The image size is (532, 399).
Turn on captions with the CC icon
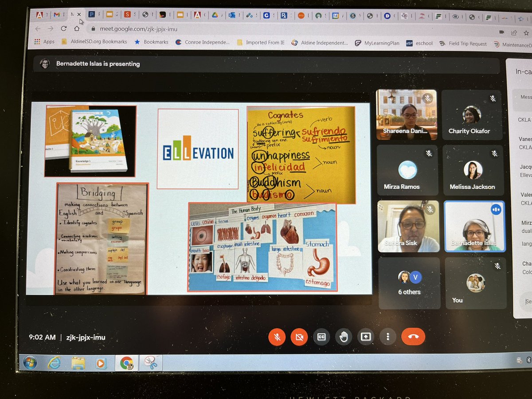pyautogui.click(x=321, y=336)
